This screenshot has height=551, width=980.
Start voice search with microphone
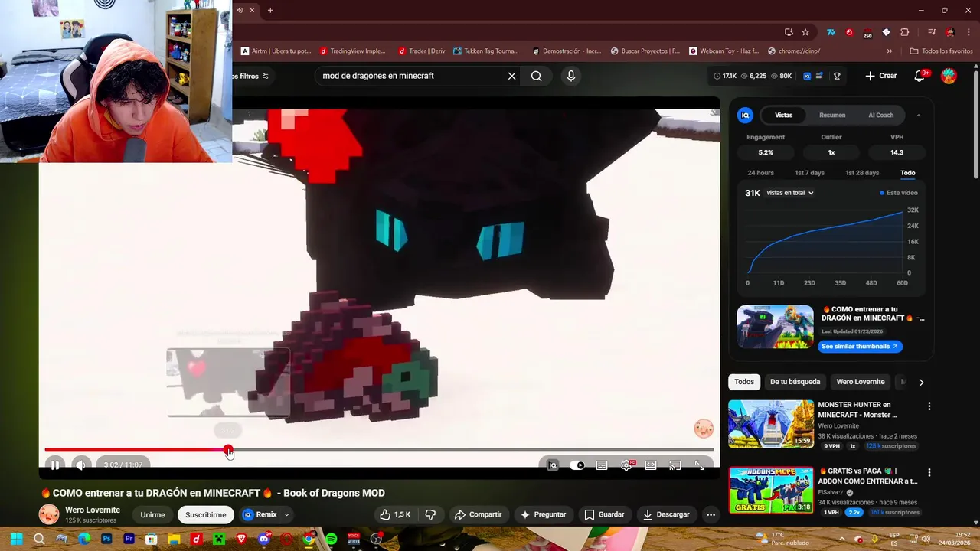pyautogui.click(x=570, y=76)
